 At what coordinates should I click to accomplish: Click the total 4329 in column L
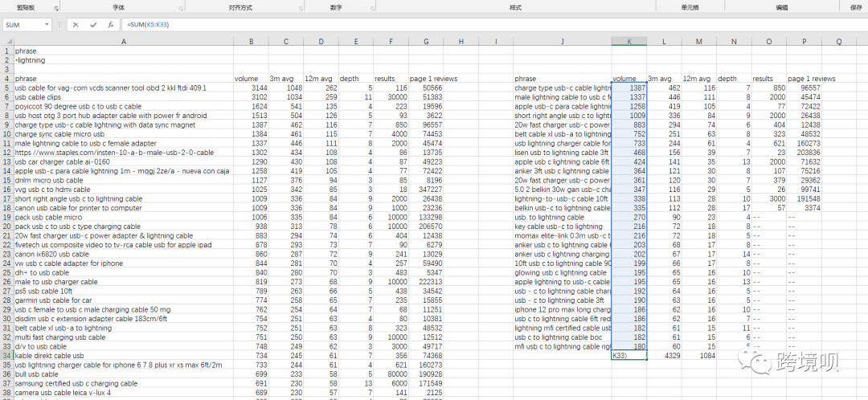click(664, 356)
